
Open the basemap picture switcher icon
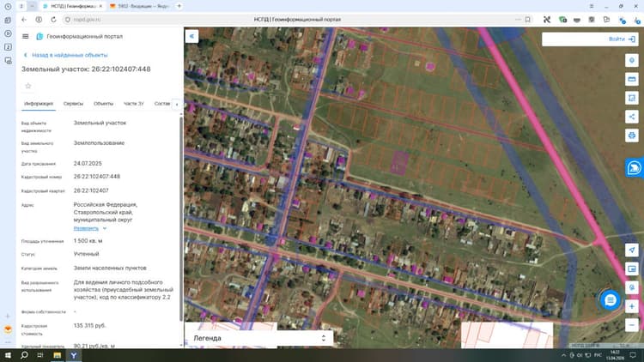632,268
